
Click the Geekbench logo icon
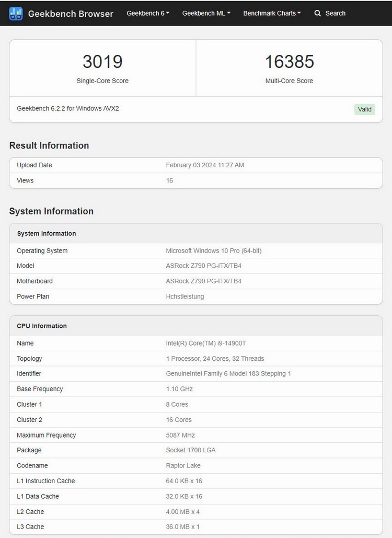(x=16, y=14)
